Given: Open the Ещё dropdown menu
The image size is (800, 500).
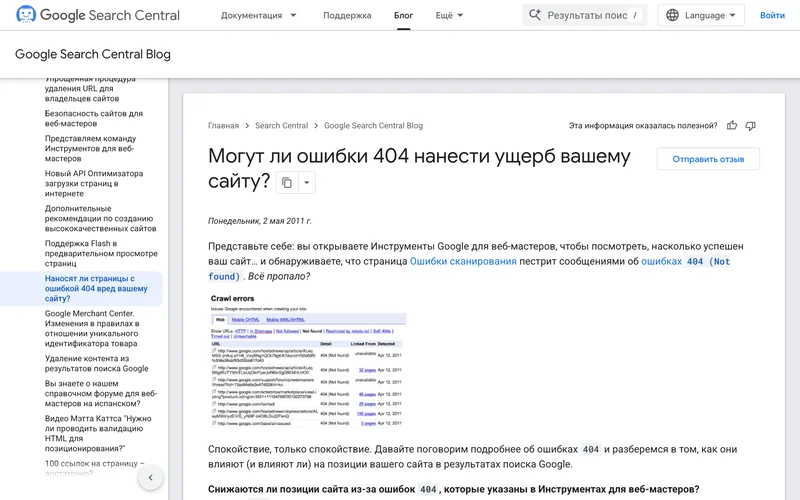Looking at the screenshot, I should [449, 15].
